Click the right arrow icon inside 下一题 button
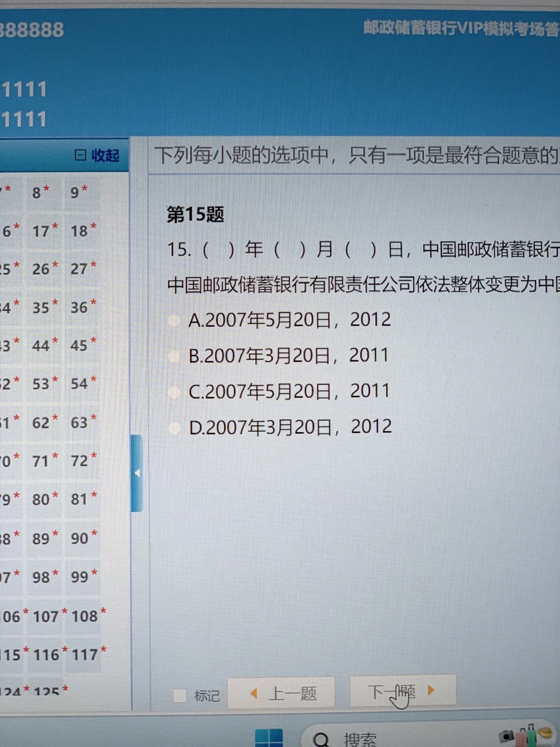This screenshot has height=747, width=560. [x=431, y=690]
